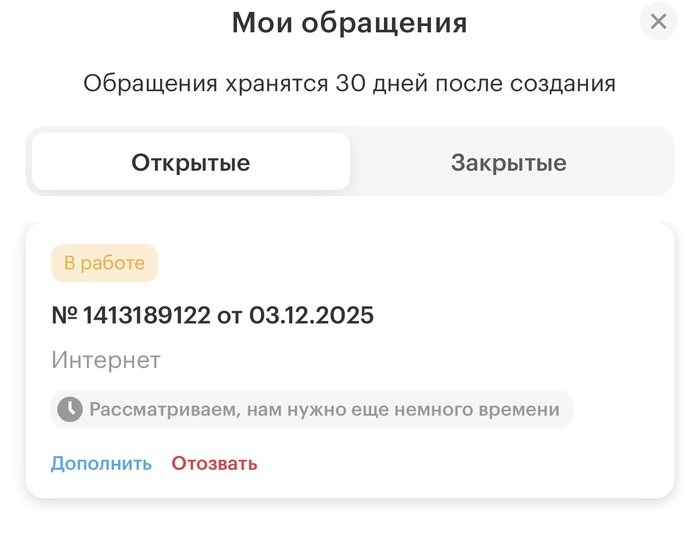
Task: Click the word от before the date
Action: [x=228, y=316]
